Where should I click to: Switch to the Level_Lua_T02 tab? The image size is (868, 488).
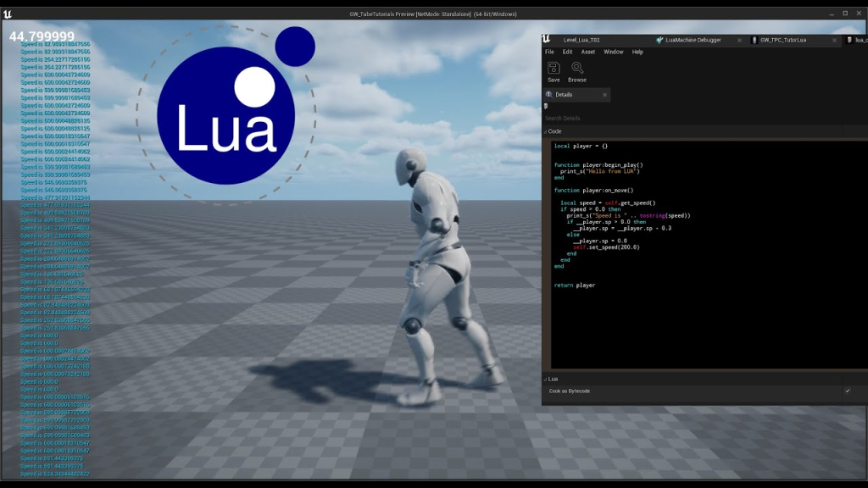point(582,40)
